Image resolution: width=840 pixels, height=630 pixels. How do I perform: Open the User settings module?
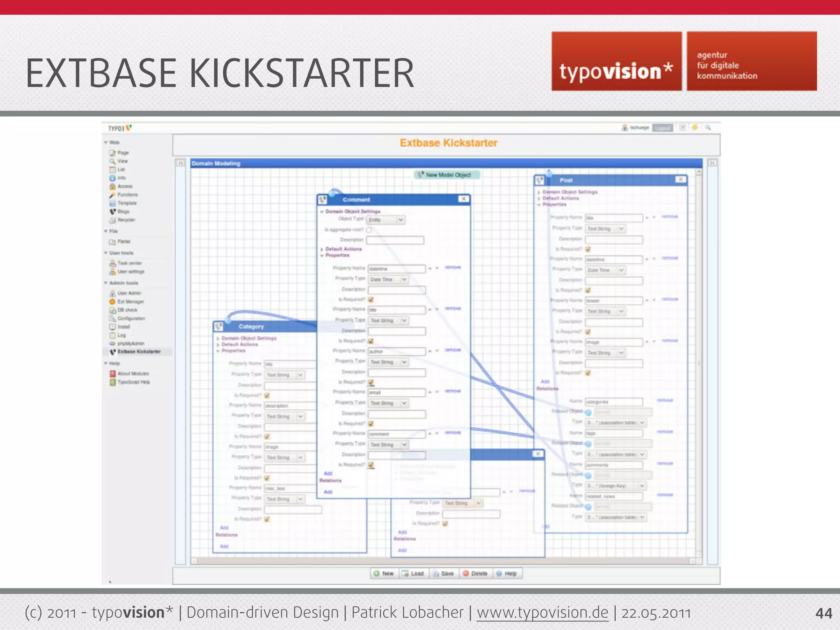tap(127, 272)
